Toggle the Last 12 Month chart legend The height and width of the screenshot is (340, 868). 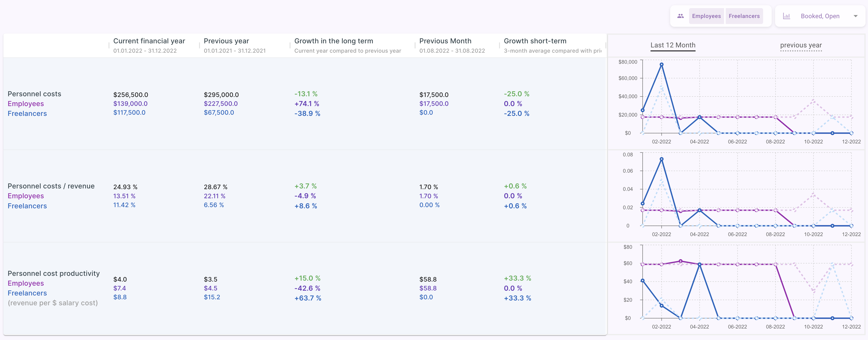tap(673, 45)
